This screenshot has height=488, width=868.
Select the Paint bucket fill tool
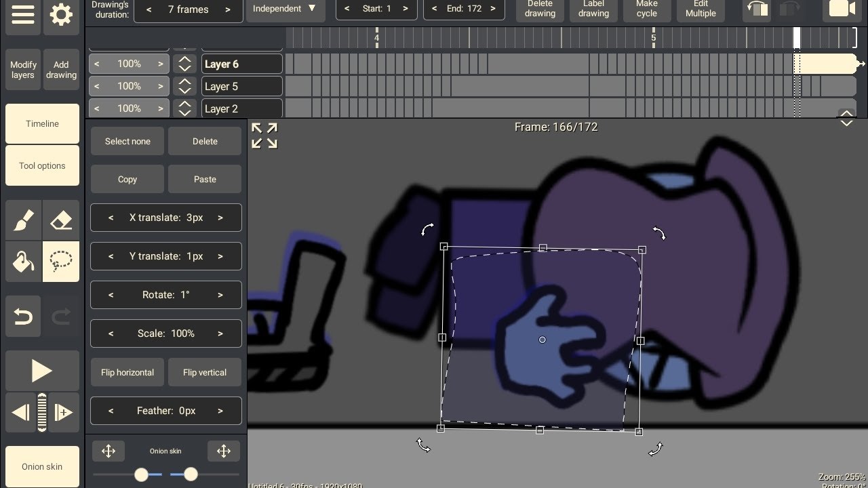pyautogui.click(x=23, y=262)
